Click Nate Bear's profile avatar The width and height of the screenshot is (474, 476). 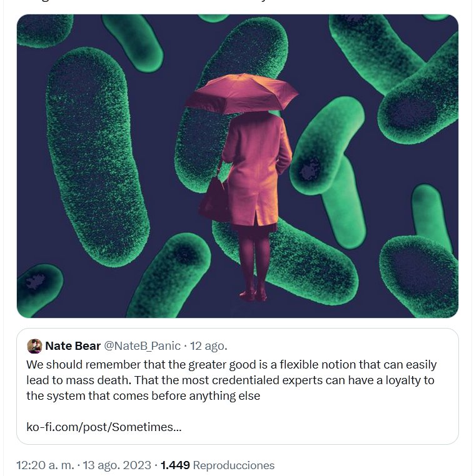(x=35, y=346)
